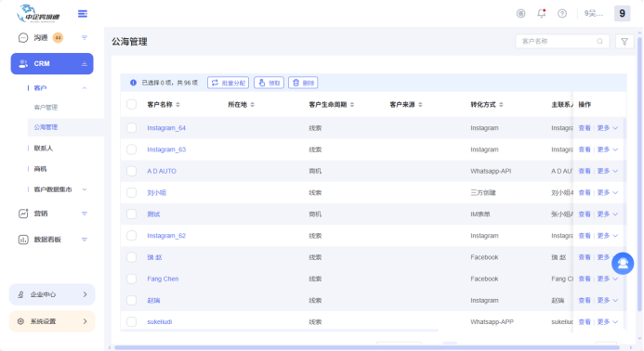Open 商机 menu item
Viewport: 644px width, 351px height.
pyautogui.click(x=40, y=169)
